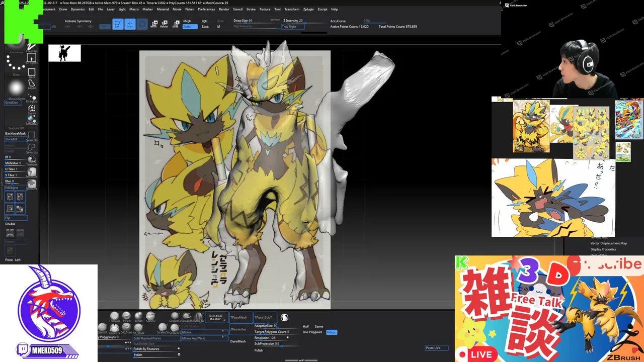The image size is (644, 362).
Task: Click the round ZBrush logo icon
Action: point(284,317)
